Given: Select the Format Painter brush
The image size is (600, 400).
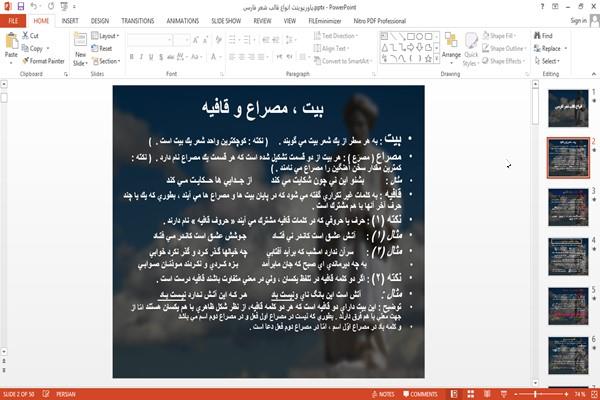Looking at the screenshot, I should [x=25, y=61].
